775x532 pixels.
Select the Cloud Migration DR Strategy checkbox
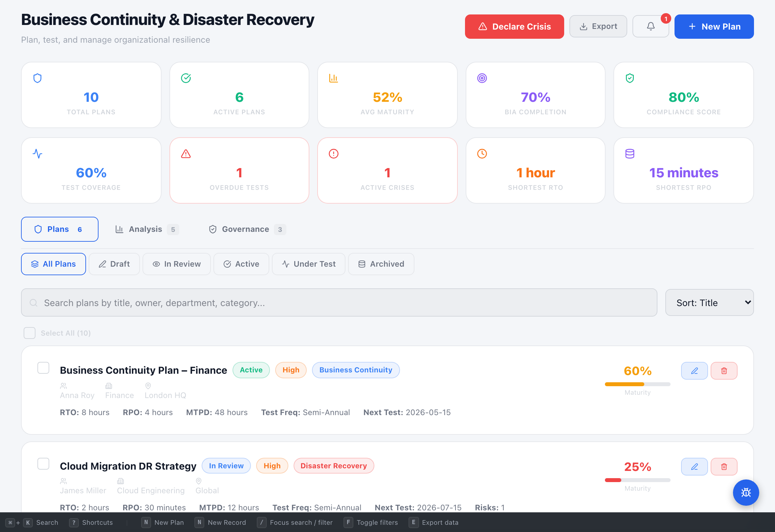[43, 464]
